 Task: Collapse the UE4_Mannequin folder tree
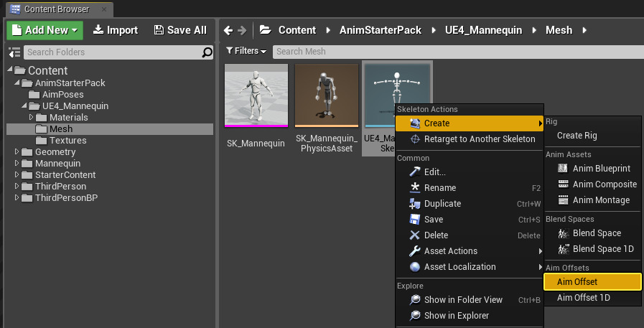25,106
